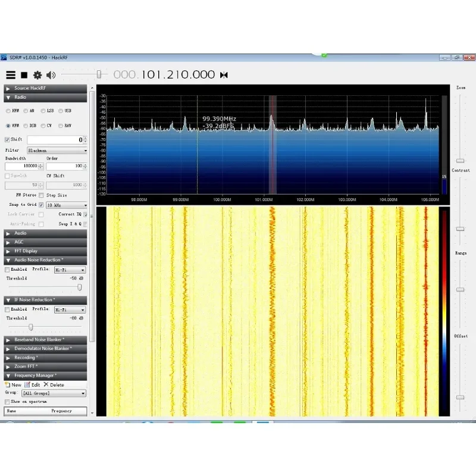This screenshot has height=476, width=476.
Task: Mute audio via the speaker icon
Action: tap(51, 75)
